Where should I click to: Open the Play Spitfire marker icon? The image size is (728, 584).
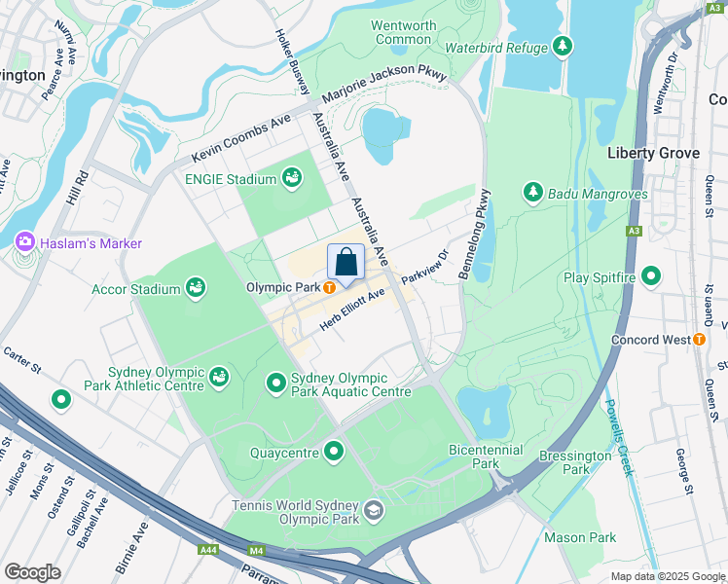click(651, 276)
